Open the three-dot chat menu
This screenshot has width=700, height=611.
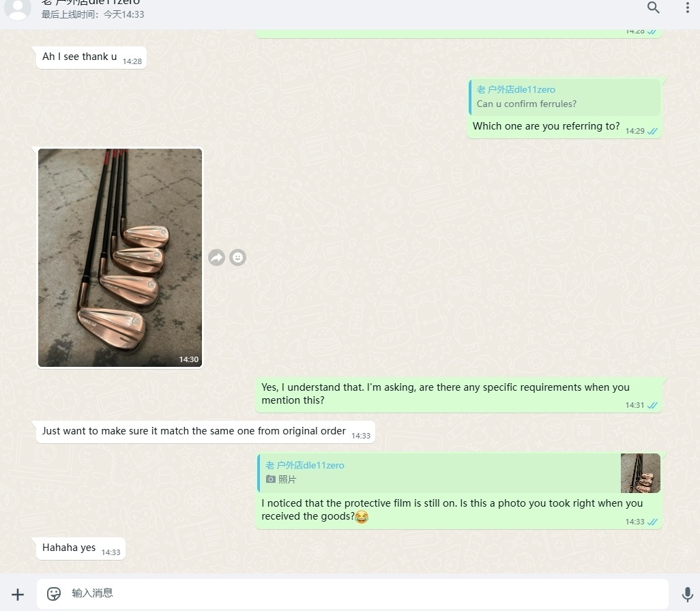tap(687, 8)
